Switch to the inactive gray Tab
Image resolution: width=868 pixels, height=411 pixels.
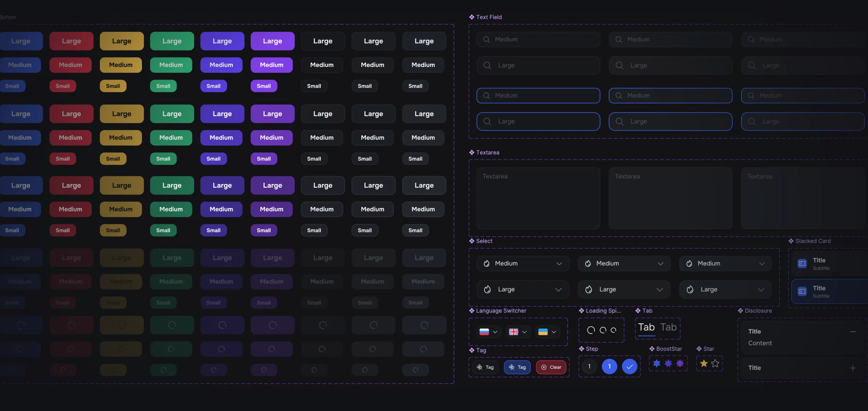click(668, 327)
